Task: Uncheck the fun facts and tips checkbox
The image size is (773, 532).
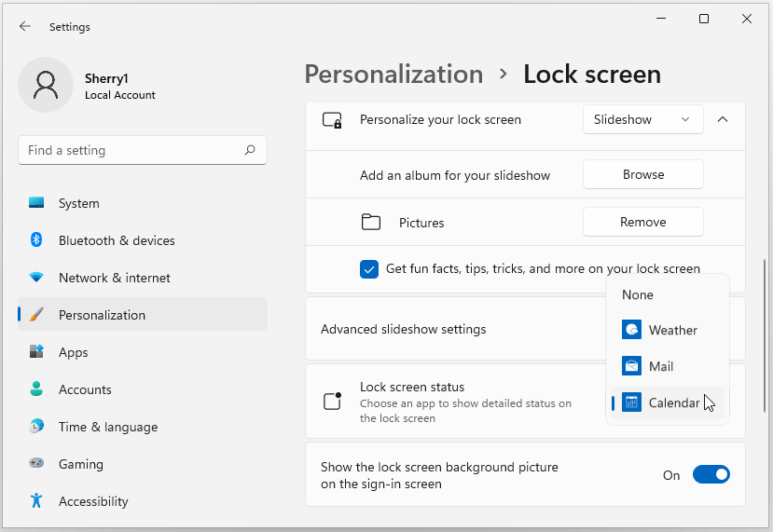Action: pyautogui.click(x=368, y=269)
